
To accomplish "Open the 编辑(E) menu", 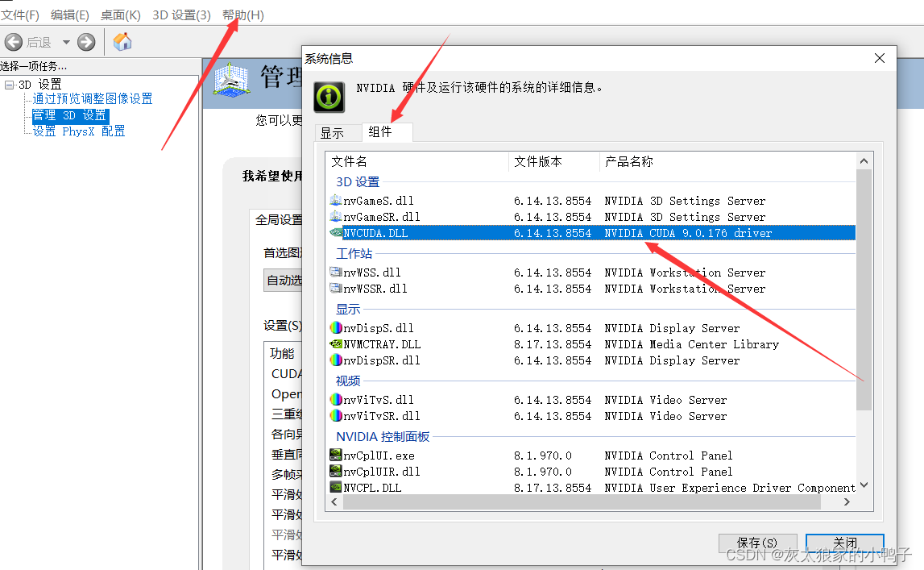I will click(69, 15).
